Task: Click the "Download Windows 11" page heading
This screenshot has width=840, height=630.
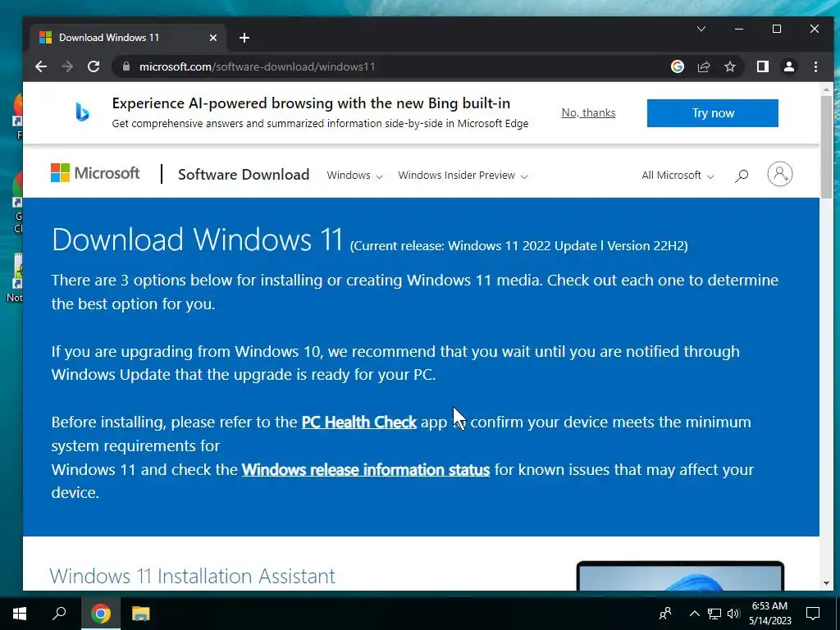Action: point(197,240)
